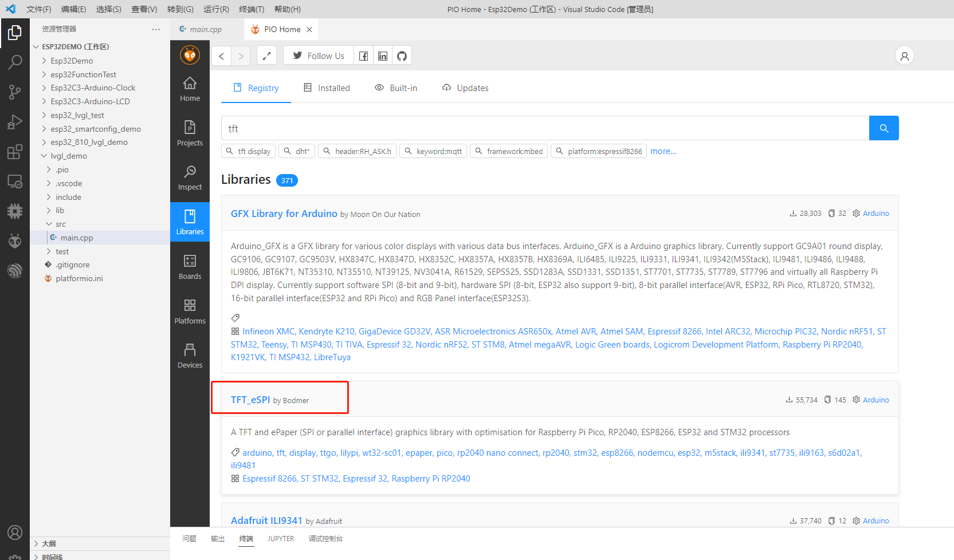This screenshot has height=560, width=954.
Task: Open PIO Inspect section
Action: click(190, 179)
